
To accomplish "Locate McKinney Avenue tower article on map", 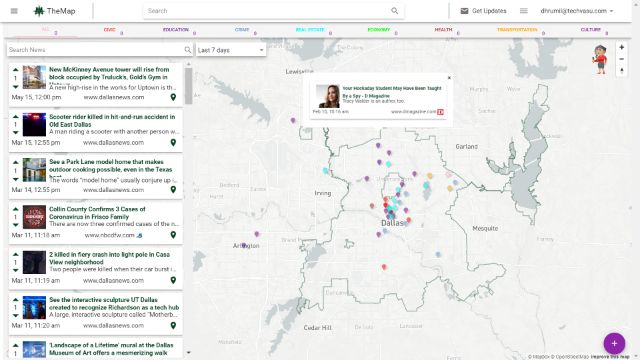I will pyautogui.click(x=173, y=97).
